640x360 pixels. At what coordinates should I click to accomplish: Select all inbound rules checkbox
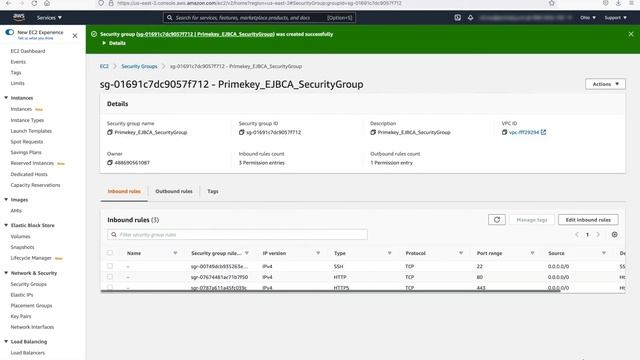click(x=110, y=253)
